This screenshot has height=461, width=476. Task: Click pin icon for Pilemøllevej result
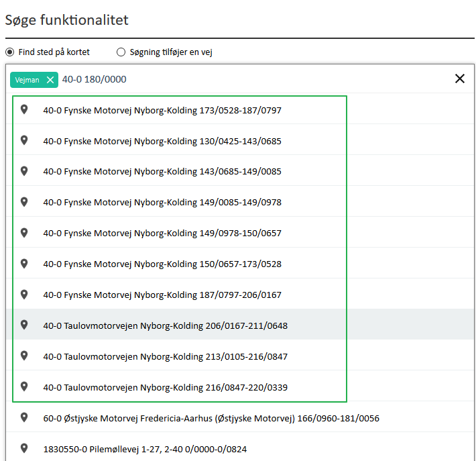pos(24,448)
